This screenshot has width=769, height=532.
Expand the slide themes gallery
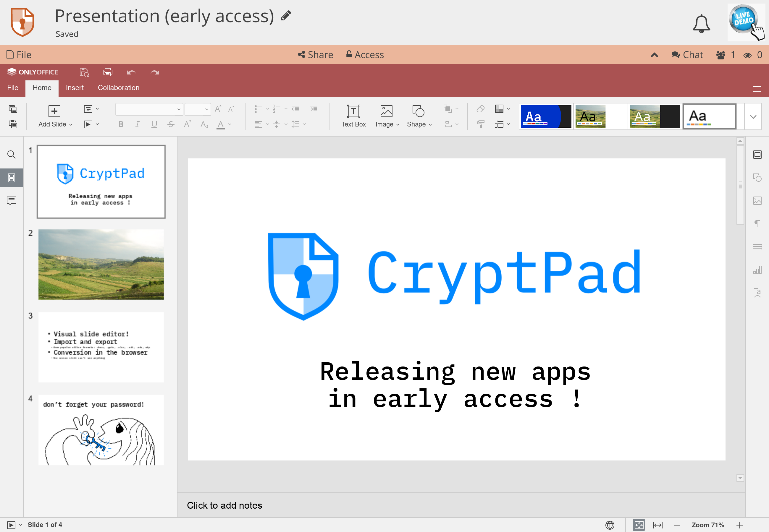[753, 116]
